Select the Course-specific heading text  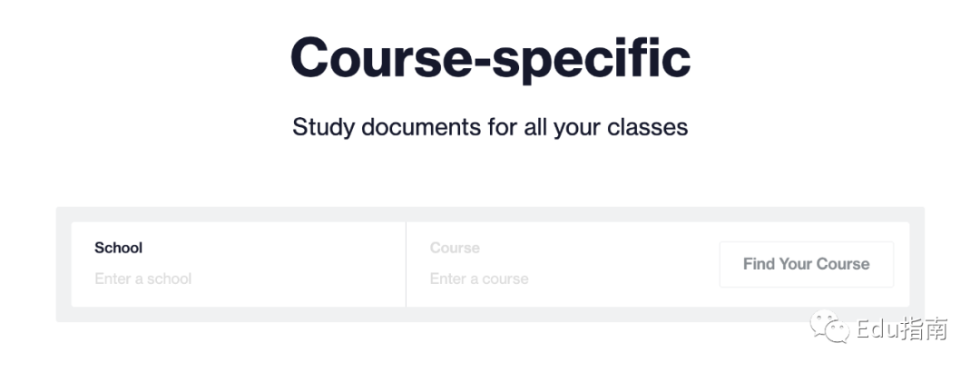(x=490, y=58)
